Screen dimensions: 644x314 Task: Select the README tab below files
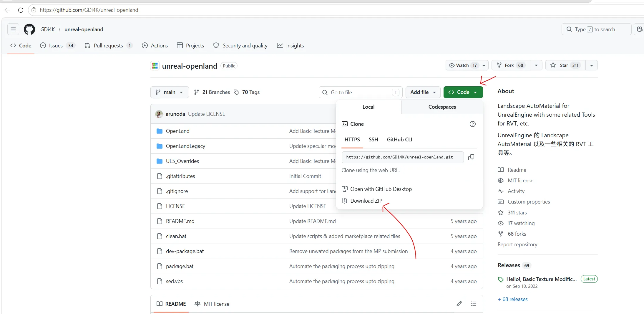tap(171, 304)
